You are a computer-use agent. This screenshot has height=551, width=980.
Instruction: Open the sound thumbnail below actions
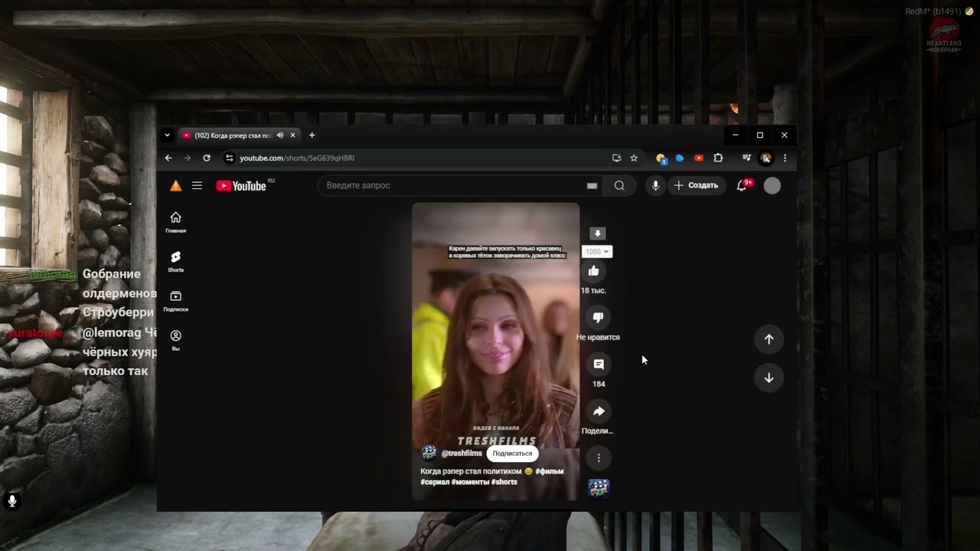pos(599,488)
